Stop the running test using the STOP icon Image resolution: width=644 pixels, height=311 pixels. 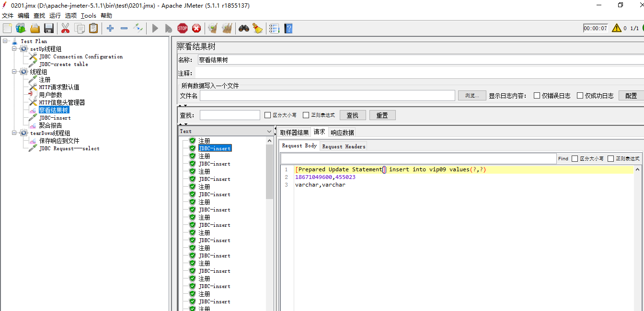click(x=183, y=28)
